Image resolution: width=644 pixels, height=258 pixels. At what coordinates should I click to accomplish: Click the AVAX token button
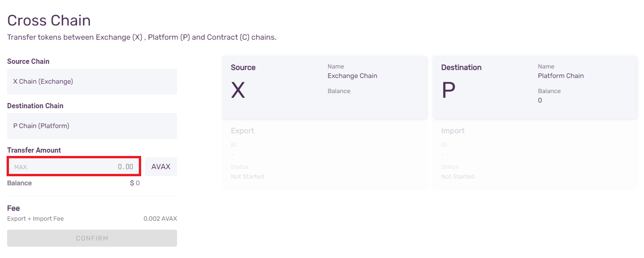tap(161, 167)
